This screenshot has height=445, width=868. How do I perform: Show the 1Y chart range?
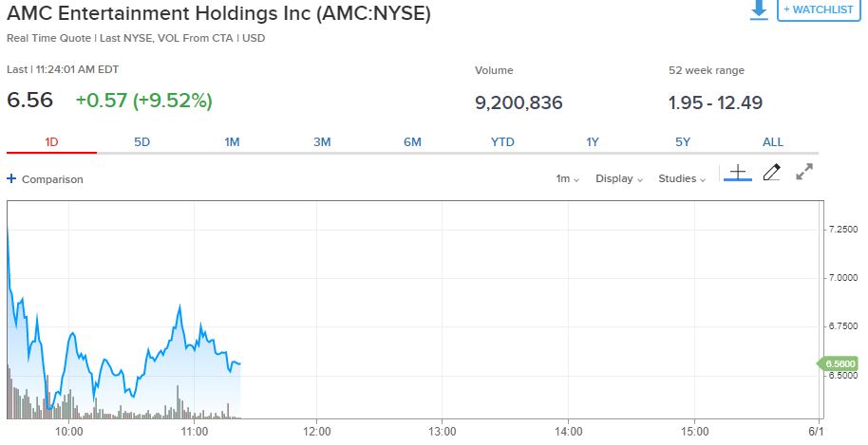593,142
